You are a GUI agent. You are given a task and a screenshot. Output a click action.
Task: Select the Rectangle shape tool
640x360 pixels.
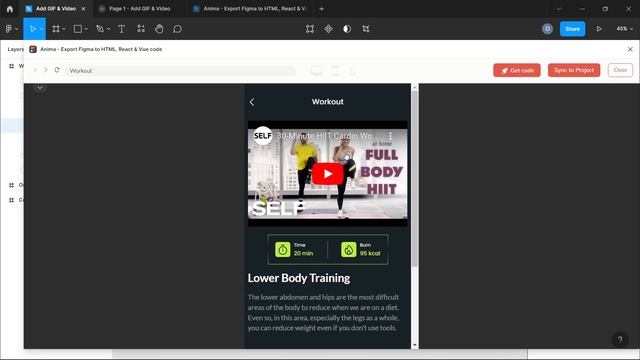click(78, 29)
